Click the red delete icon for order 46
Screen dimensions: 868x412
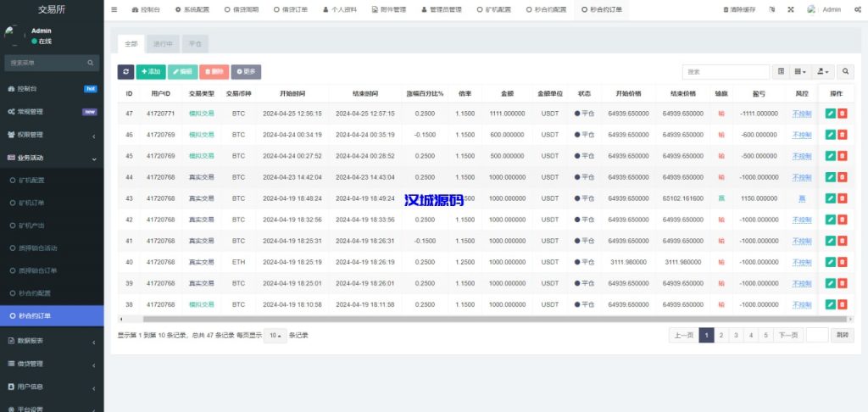(x=842, y=134)
